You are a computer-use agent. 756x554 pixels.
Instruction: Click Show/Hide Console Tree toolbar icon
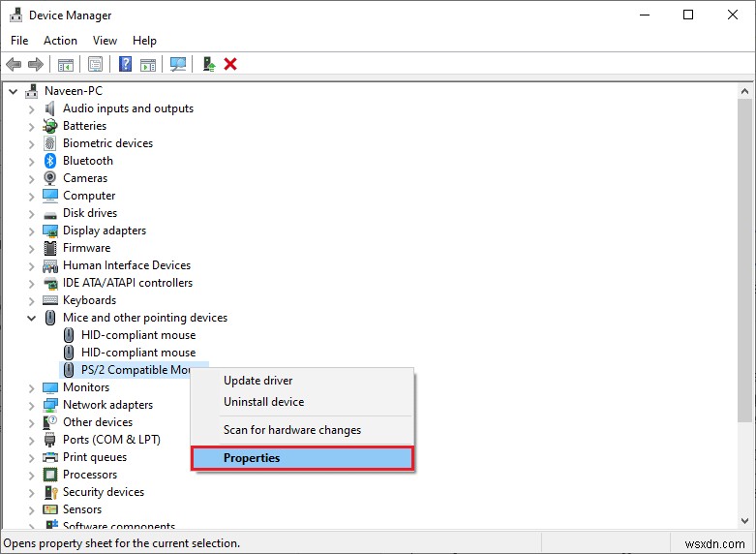pos(66,64)
